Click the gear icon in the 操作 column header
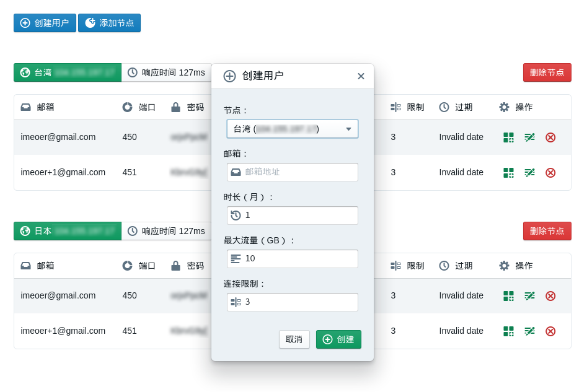587x392 pixels. coord(504,107)
